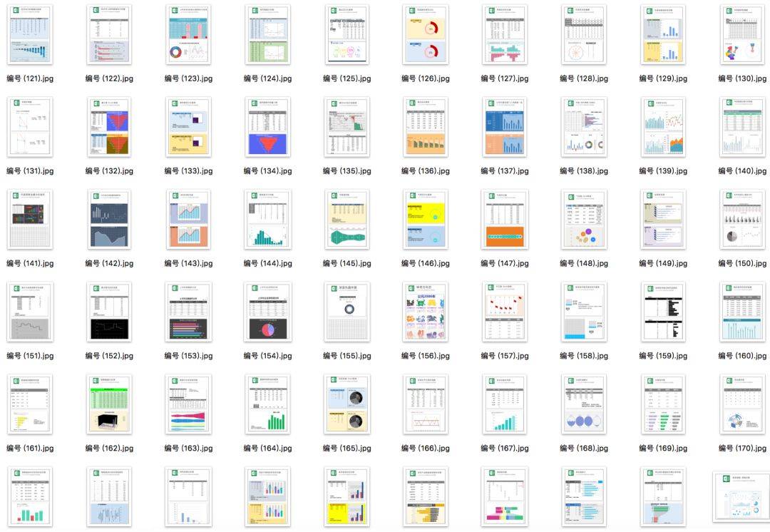Screen dimensions: 770x532
Task: Select the 编号 (152).jpg black chart thumbnail
Action: pos(109,312)
